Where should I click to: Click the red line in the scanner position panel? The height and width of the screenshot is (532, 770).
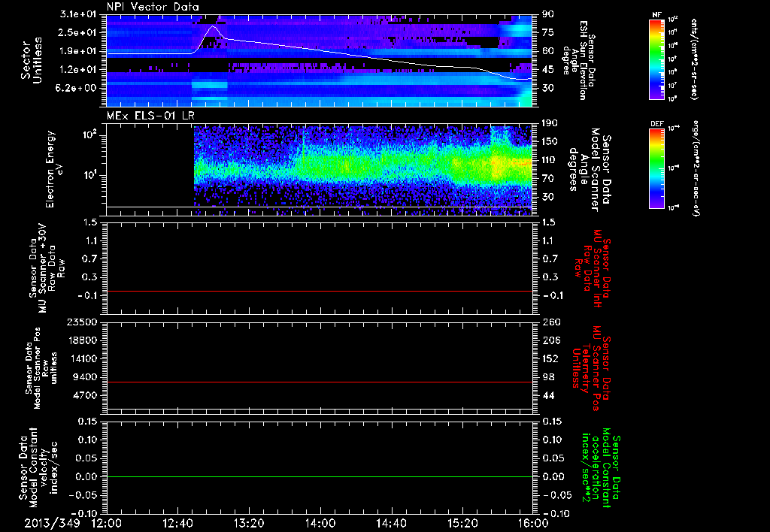pos(320,382)
